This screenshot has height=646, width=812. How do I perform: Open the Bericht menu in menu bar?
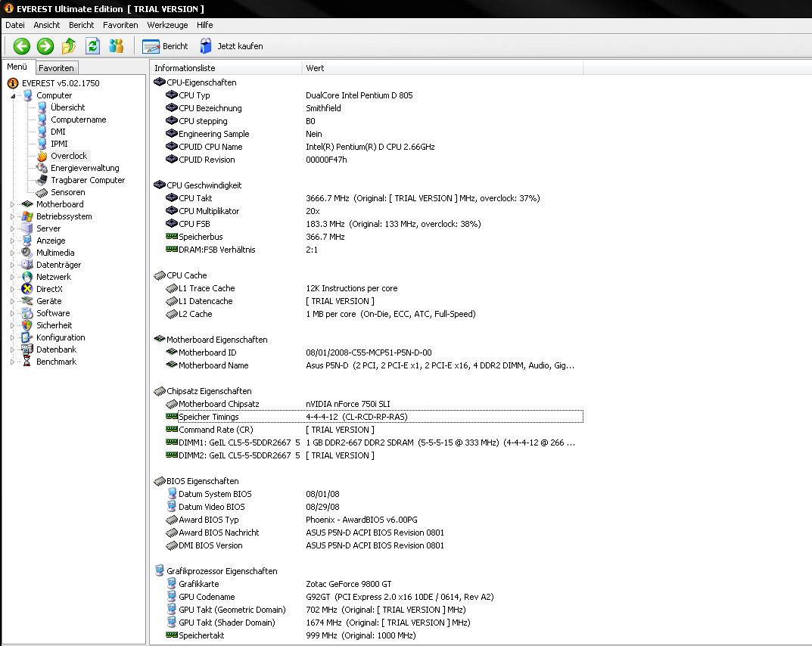81,25
